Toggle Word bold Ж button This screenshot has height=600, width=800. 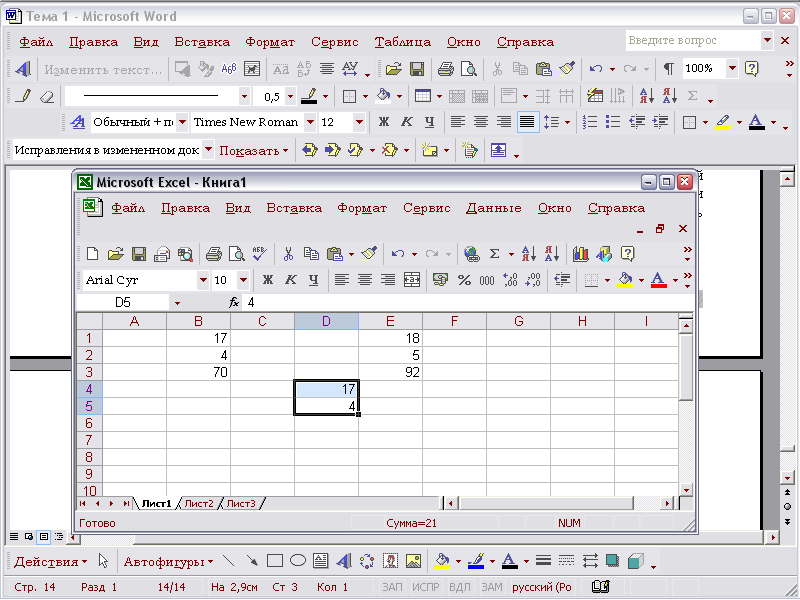tap(384, 121)
